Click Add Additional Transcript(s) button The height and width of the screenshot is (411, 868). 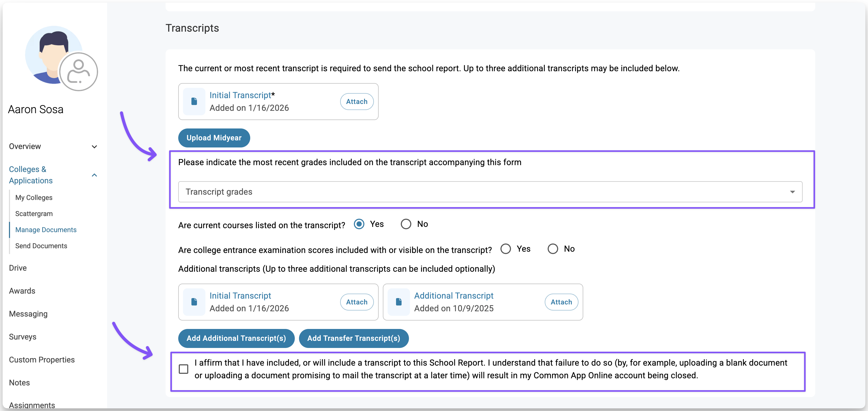point(236,338)
